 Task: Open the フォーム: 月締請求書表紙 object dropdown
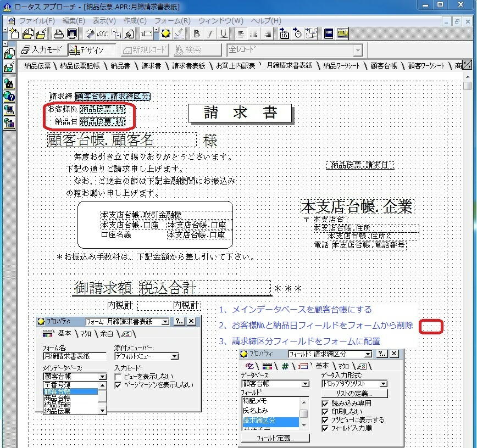click(165, 322)
